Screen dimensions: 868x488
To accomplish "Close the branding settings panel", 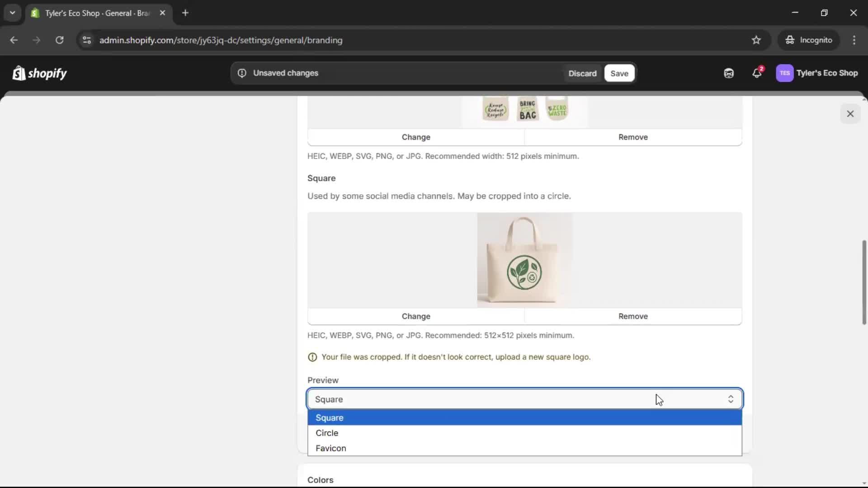I will click(x=850, y=113).
